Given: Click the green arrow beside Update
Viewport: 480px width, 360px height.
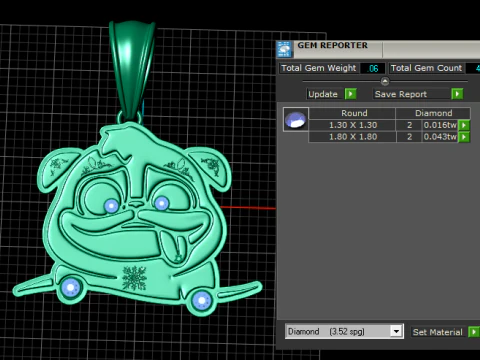Looking at the screenshot, I should pos(350,94).
